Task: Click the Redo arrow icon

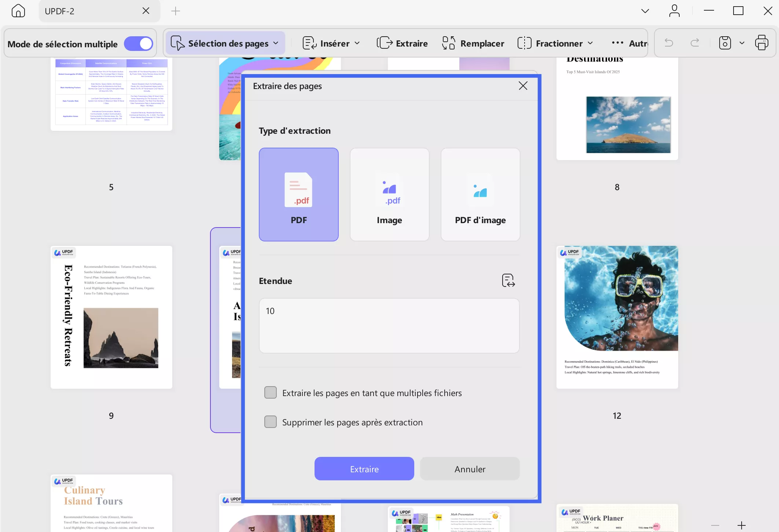Action: [x=695, y=43]
